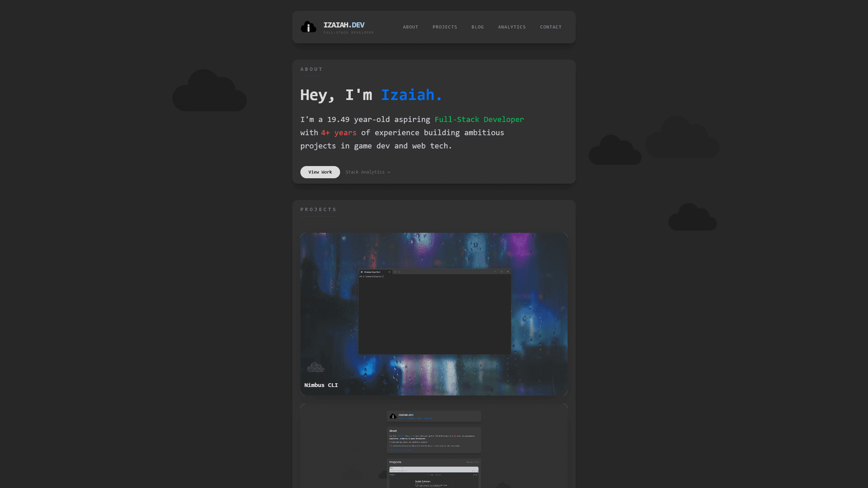
Task: Click the cloud logo next to IZAIAH.DEV
Action: 309,27
